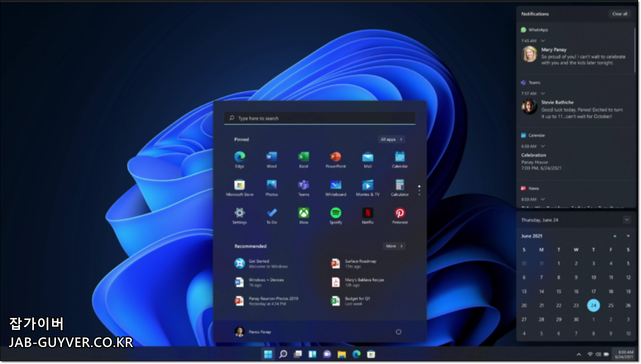Go to previous month in calendar
Image resolution: width=641 pixels, height=364 pixels.
(x=615, y=236)
